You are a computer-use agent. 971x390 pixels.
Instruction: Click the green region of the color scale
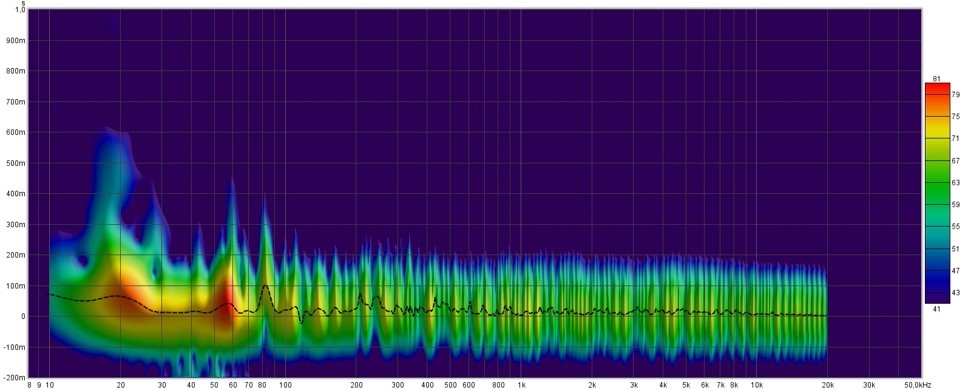pos(937,186)
